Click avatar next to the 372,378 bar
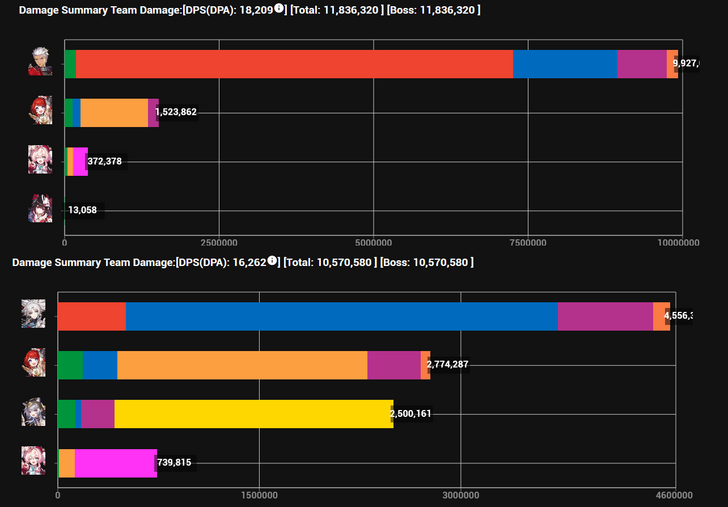This screenshot has width=728, height=507. click(x=40, y=160)
